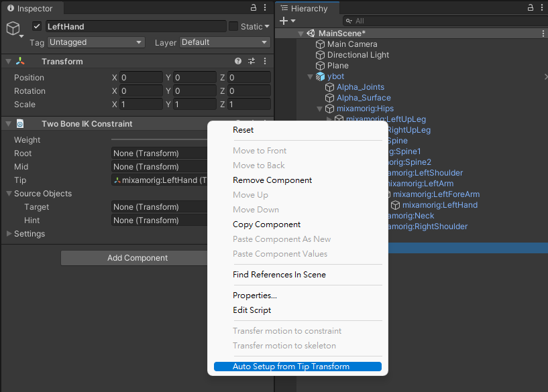The image size is (548, 392).
Task: Click the Root transform object field
Action: 160,153
